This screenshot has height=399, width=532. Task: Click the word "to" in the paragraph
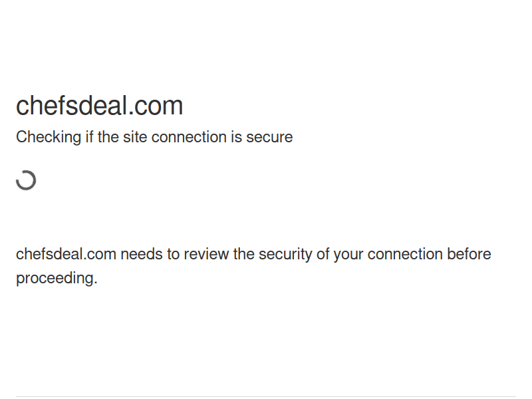pyautogui.click(x=174, y=254)
